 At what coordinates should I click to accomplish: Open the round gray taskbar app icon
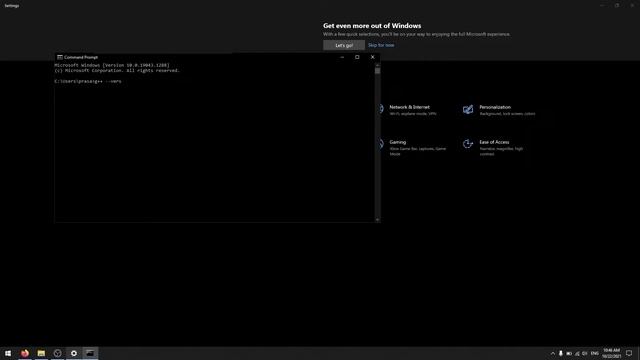pos(58,353)
